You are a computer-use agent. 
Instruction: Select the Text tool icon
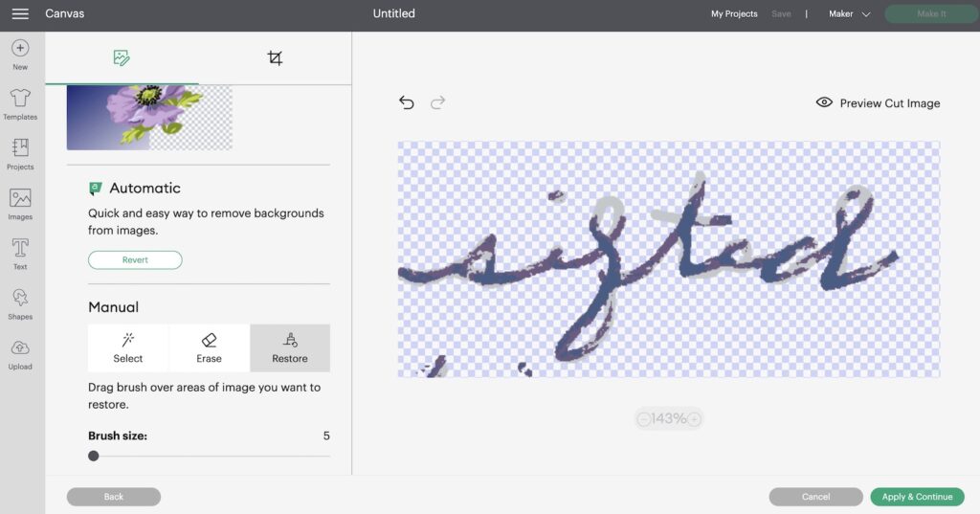[x=20, y=248]
